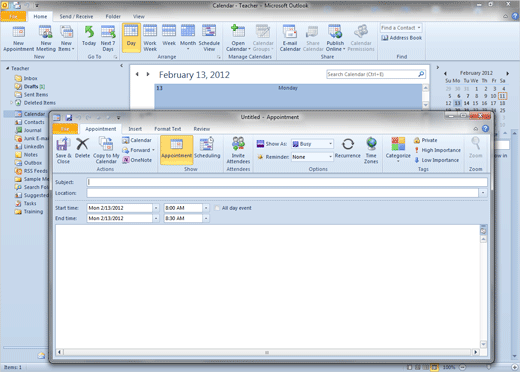The height and width of the screenshot is (372, 520).
Task: Click into the Subject text field
Action: (x=287, y=182)
